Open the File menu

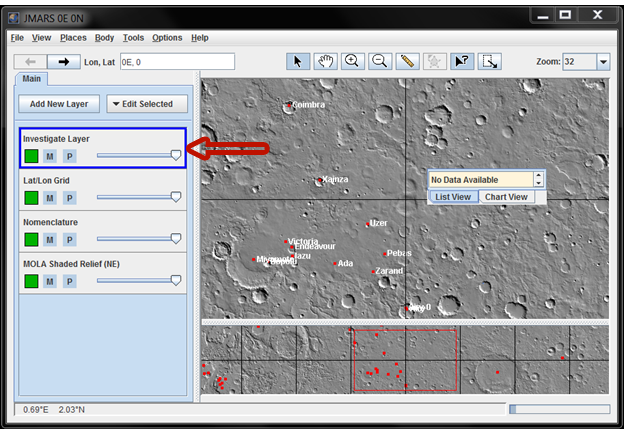coord(17,38)
